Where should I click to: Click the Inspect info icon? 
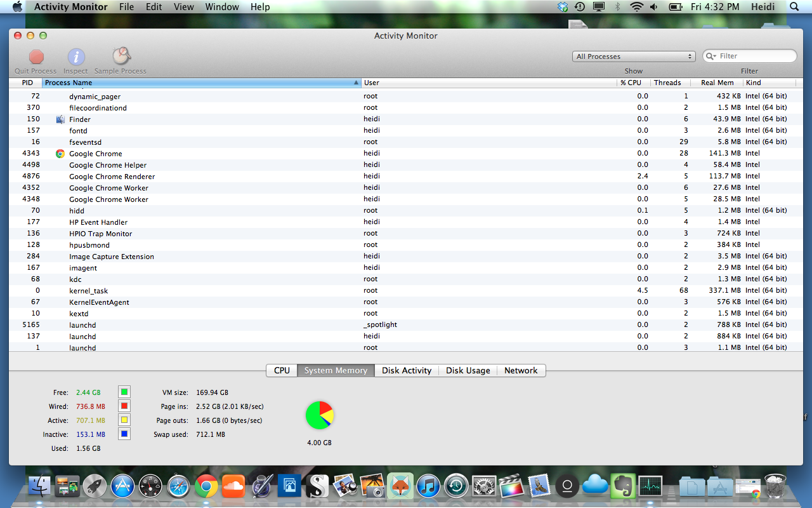click(76, 57)
